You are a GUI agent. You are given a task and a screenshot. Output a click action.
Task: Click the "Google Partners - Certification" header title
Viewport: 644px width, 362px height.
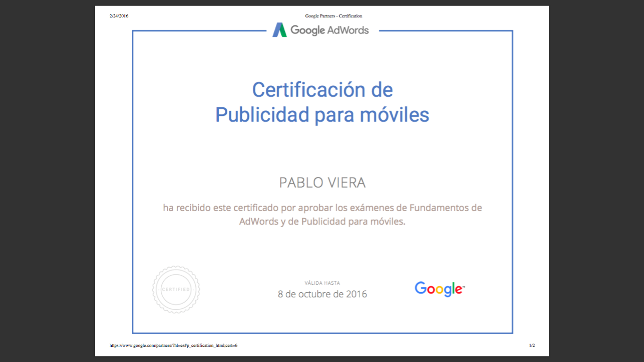[333, 16]
